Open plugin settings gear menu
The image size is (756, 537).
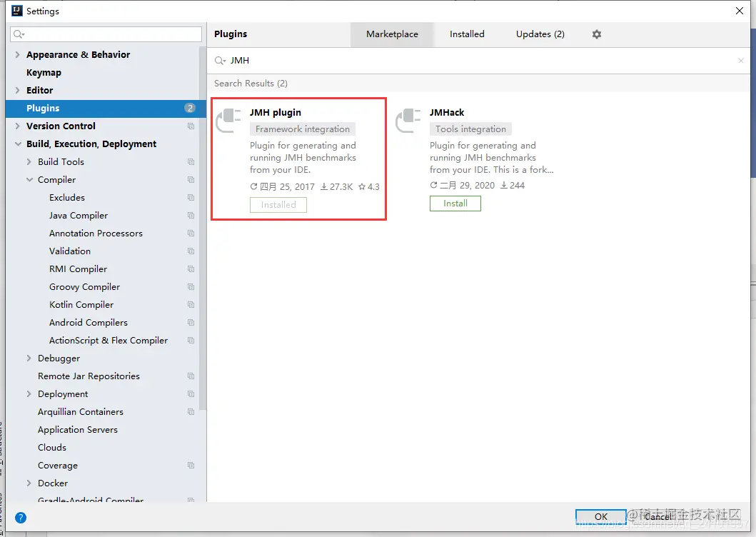tap(596, 34)
